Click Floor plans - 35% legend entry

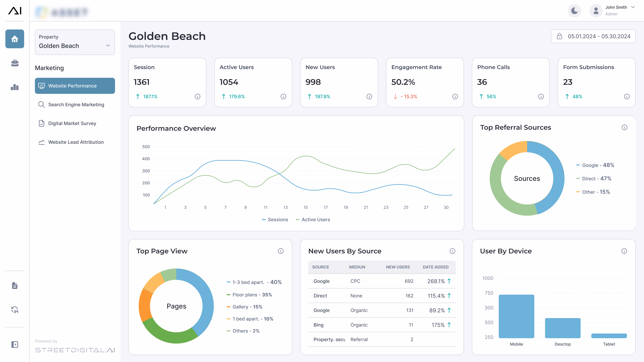pyautogui.click(x=249, y=295)
